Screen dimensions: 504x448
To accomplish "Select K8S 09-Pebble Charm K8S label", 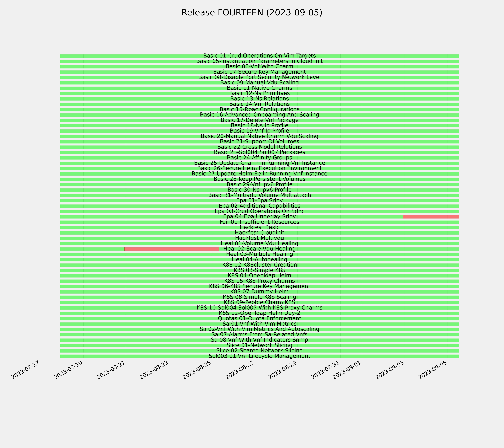I will click(259, 302).
